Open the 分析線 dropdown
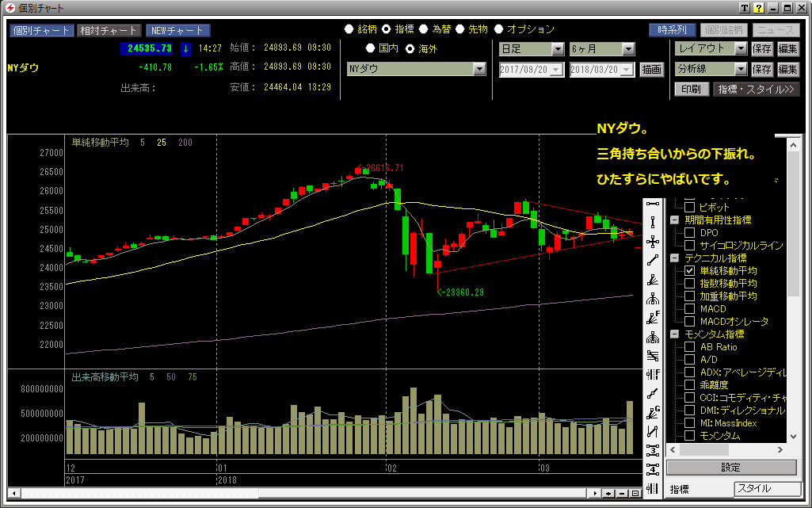812x508 pixels. point(741,69)
